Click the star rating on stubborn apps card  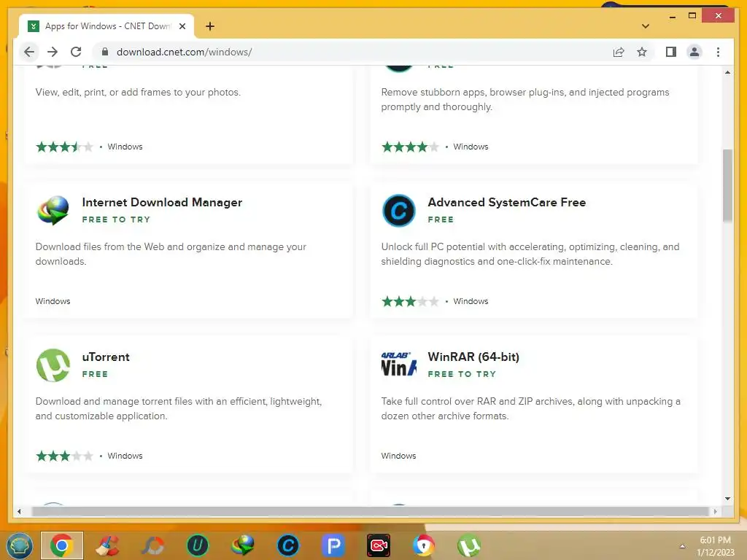coord(410,147)
